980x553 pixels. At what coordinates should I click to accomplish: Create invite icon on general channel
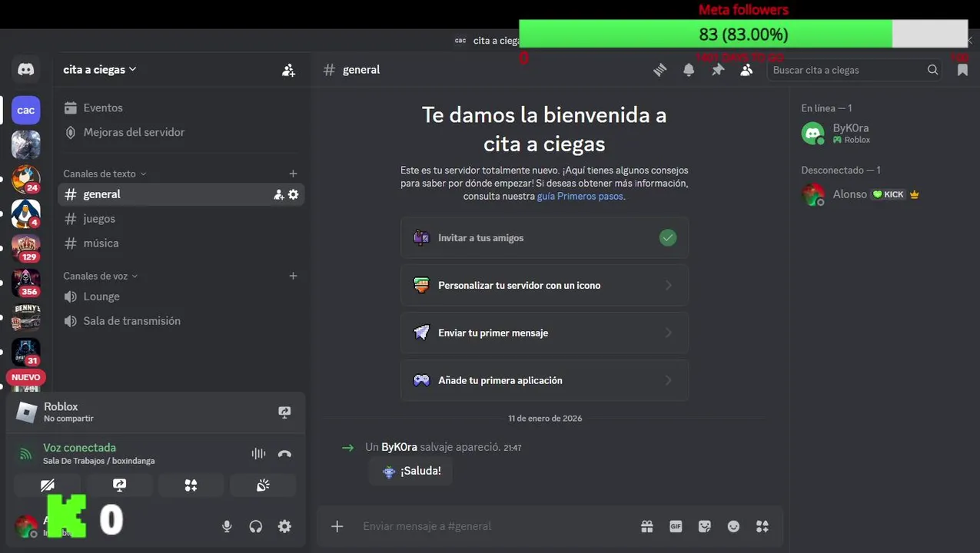tap(278, 194)
